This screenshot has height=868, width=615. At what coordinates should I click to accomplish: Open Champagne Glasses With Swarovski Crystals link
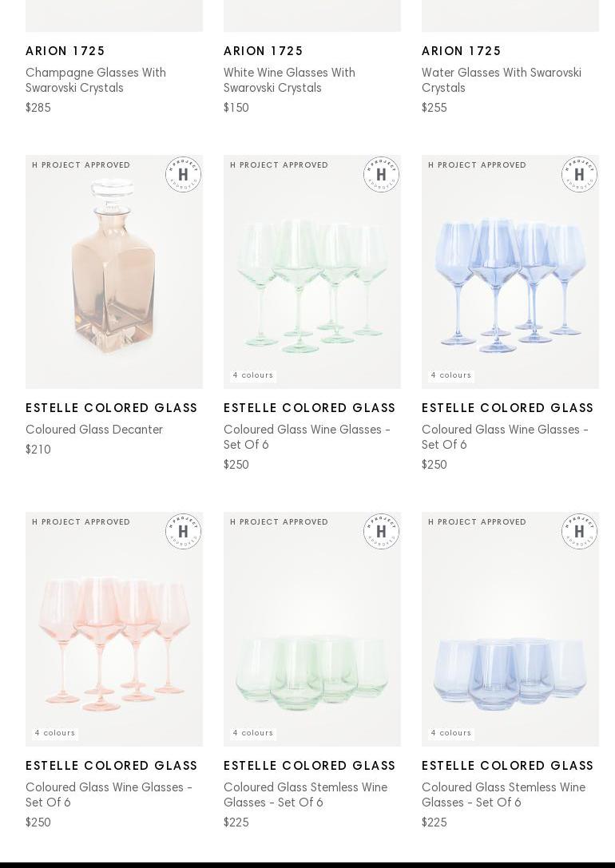(x=96, y=81)
